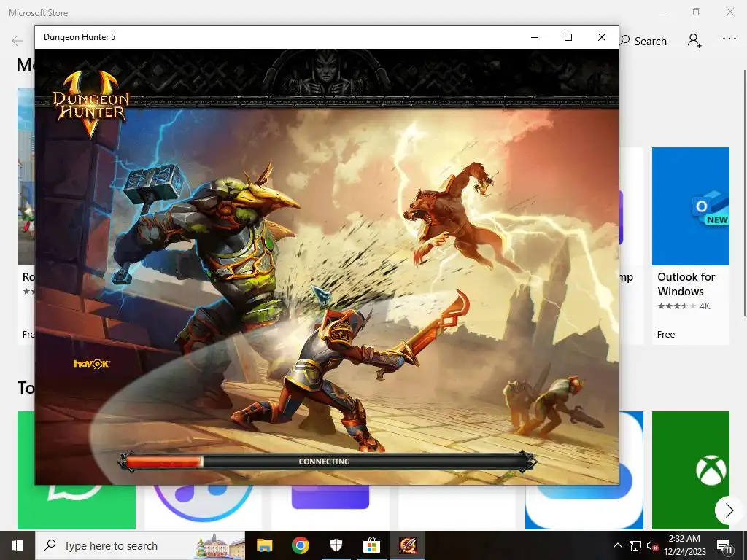
Task: Maximize the Dungeon Hunter 5 window
Action: click(x=568, y=37)
